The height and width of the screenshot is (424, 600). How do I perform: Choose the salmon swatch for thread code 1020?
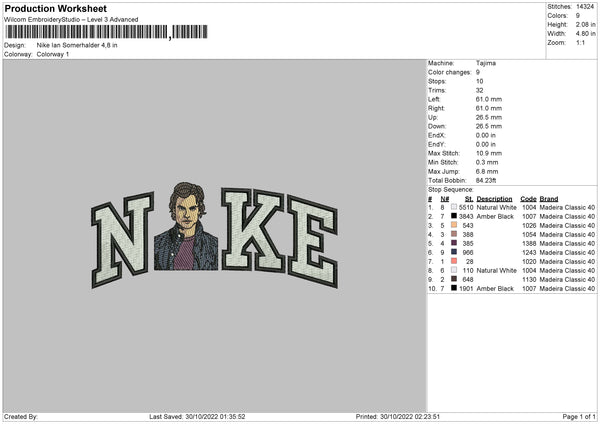tap(454, 261)
